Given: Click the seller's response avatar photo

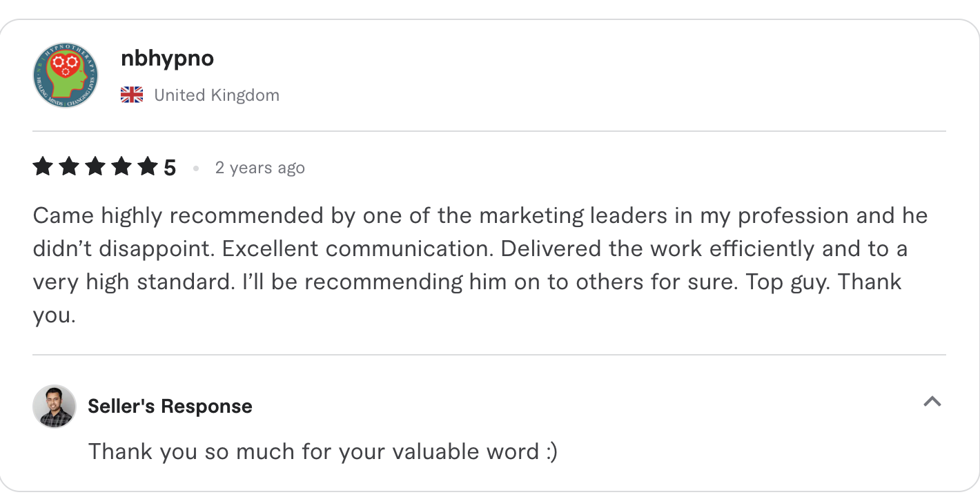Looking at the screenshot, I should [53, 407].
